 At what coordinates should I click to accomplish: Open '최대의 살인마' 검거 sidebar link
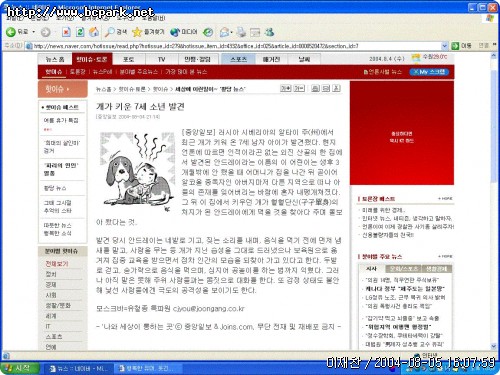coord(62,147)
